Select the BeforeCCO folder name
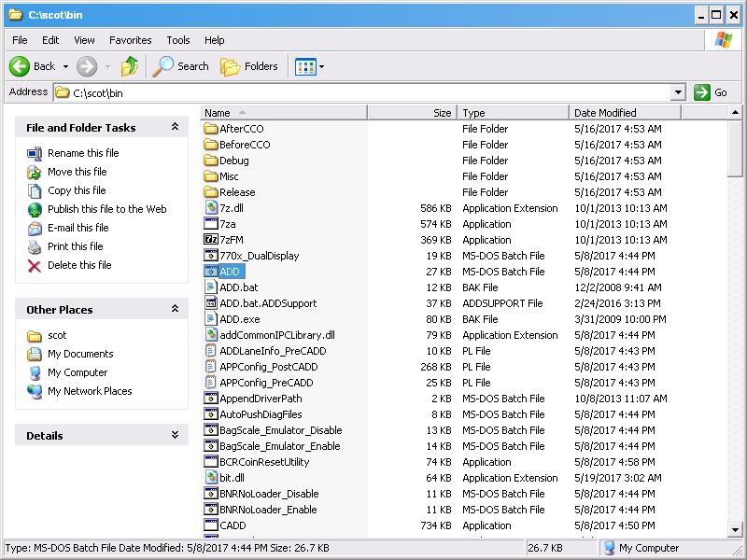This screenshot has height=560, width=747. pyautogui.click(x=245, y=145)
